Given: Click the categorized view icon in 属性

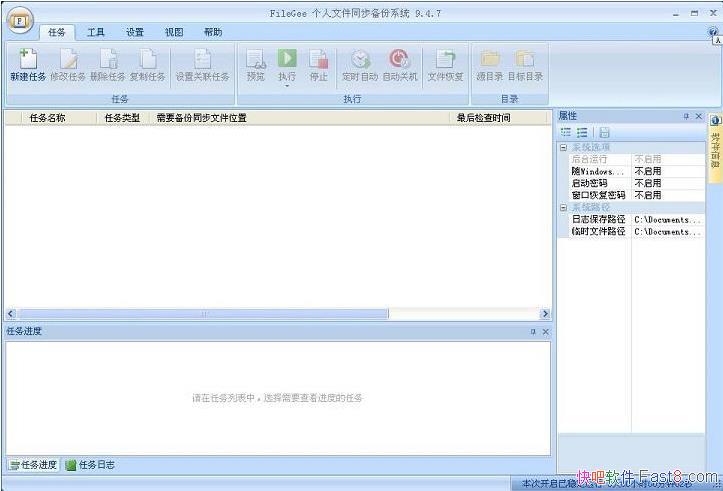Looking at the screenshot, I should coord(566,133).
